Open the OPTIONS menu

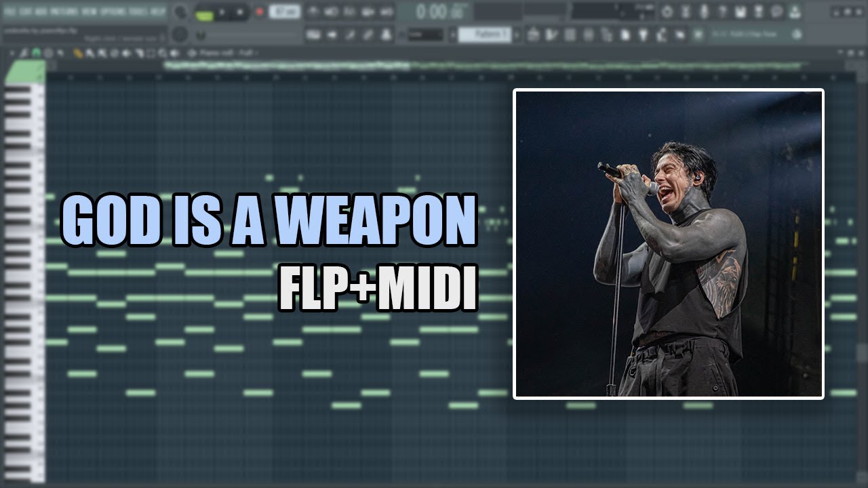(x=113, y=12)
